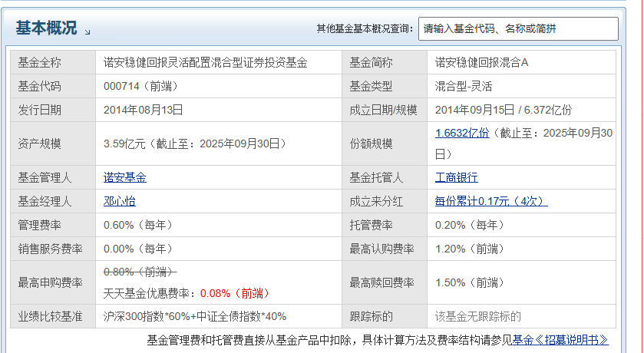
Task: Select the 成立来分红 label cell
Action: (x=385, y=202)
